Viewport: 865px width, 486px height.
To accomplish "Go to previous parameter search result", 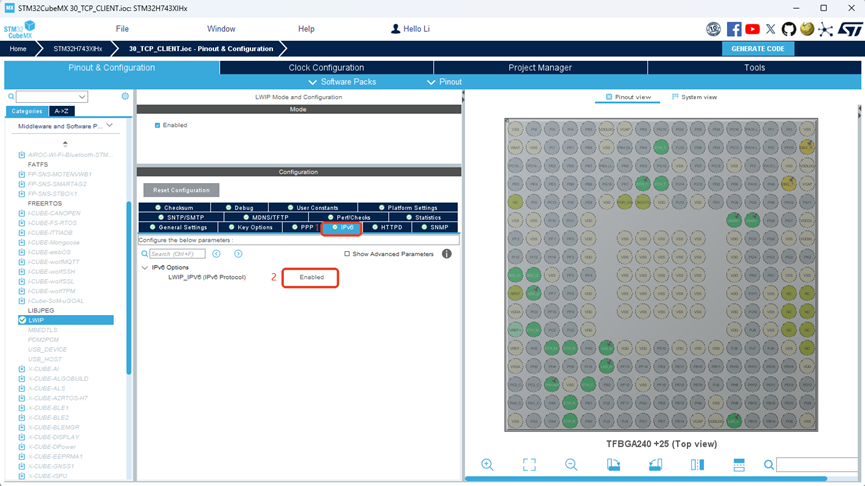I will click(x=216, y=254).
